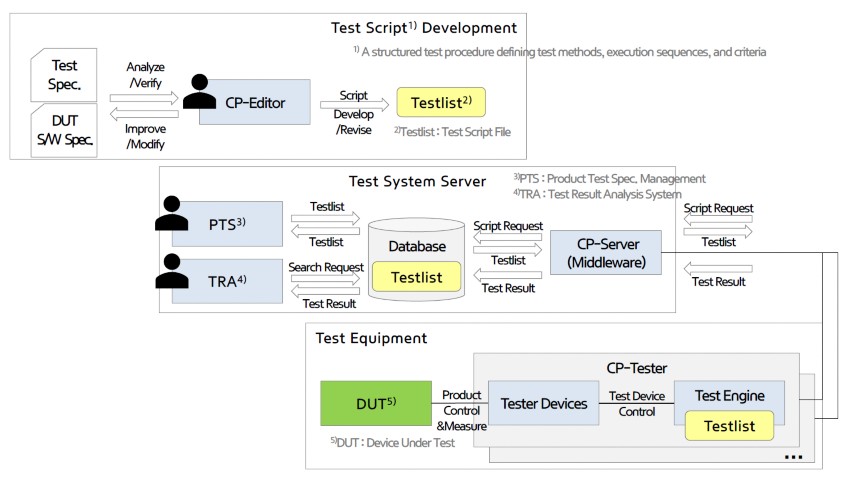Click the 'PTS : Product Test Spec. Management' footnote
This screenshot has height=479, width=850.
pyautogui.click(x=609, y=178)
